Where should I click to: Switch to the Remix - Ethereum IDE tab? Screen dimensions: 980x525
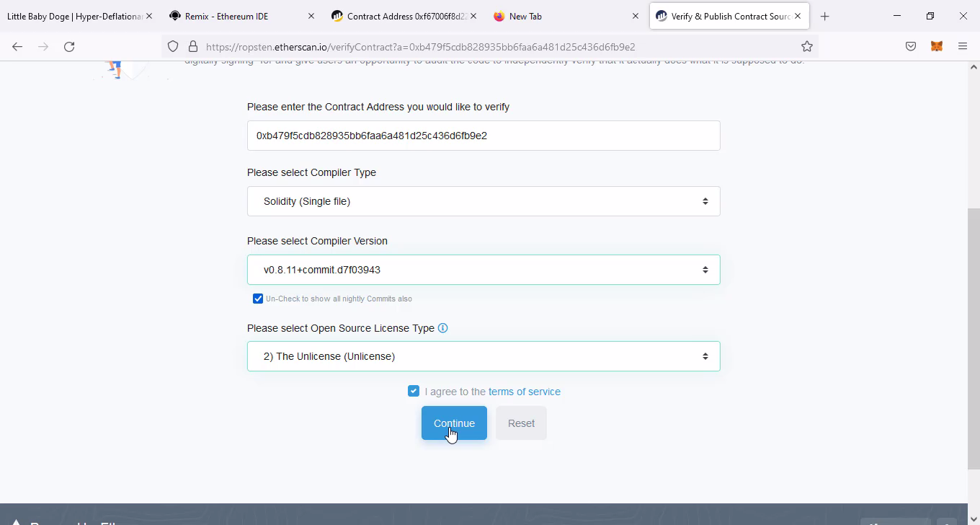(227, 16)
